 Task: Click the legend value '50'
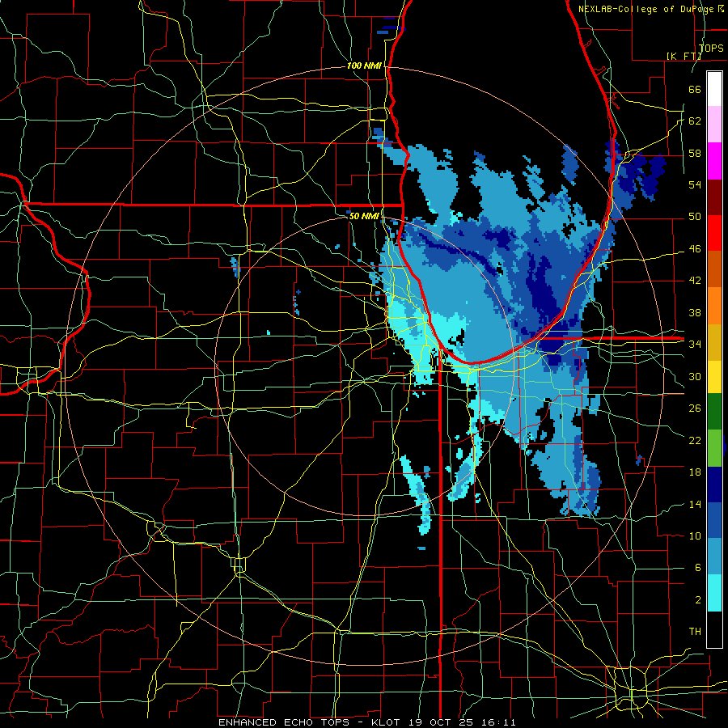pos(695,217)
